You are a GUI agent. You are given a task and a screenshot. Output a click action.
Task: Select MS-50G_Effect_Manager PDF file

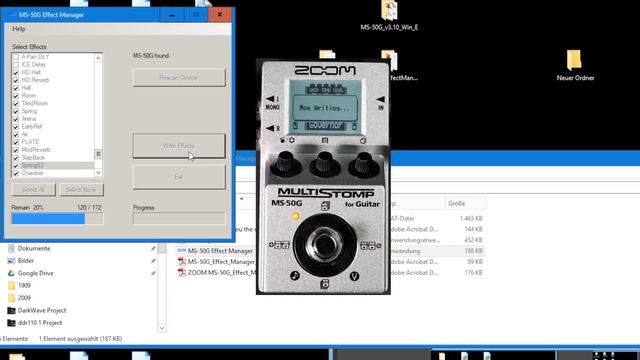click(221, 262)
